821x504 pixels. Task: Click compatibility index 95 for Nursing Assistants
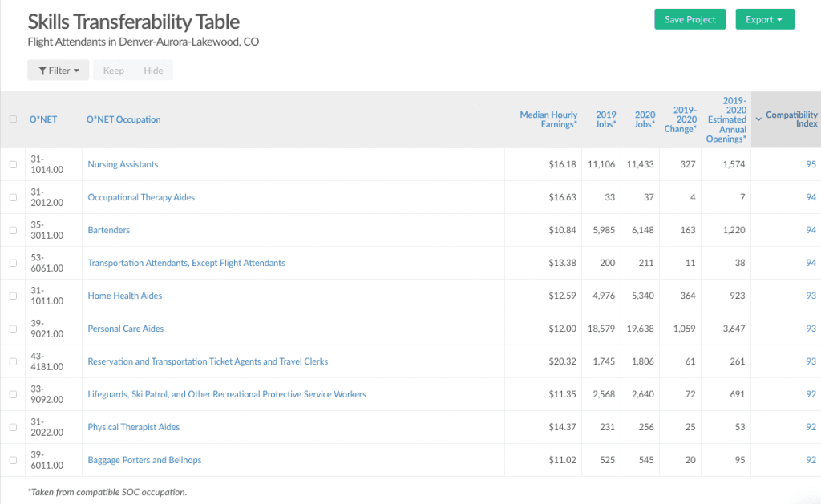point(811,164)
